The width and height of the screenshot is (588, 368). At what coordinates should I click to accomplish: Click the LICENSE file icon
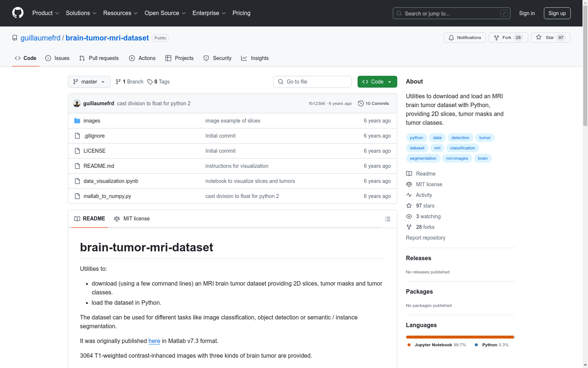point(77,151)
